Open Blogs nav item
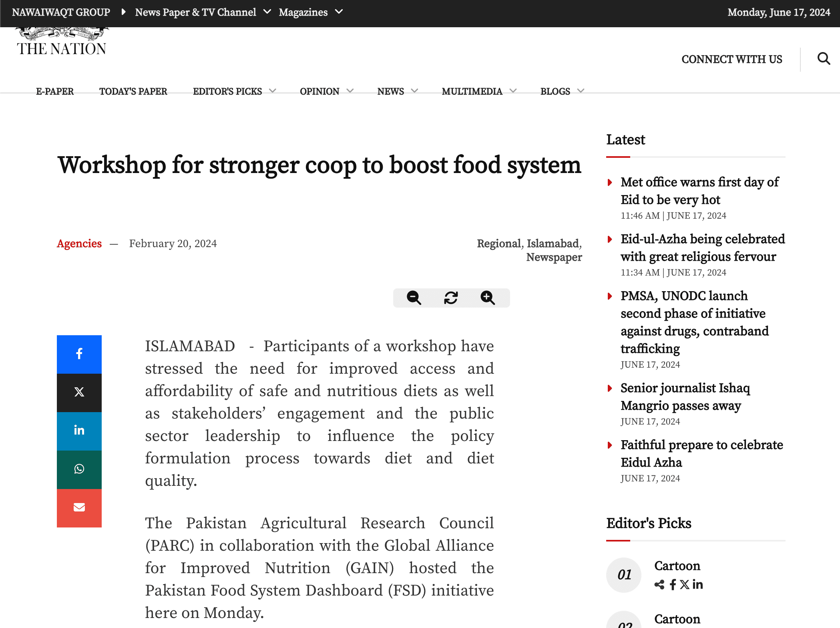 [555, 91]
